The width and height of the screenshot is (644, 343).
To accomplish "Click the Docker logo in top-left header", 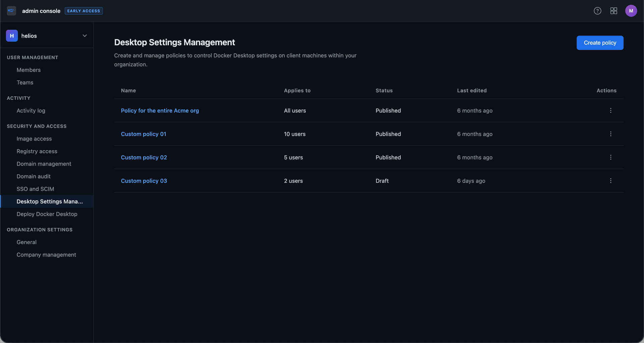I will point(11,11).
